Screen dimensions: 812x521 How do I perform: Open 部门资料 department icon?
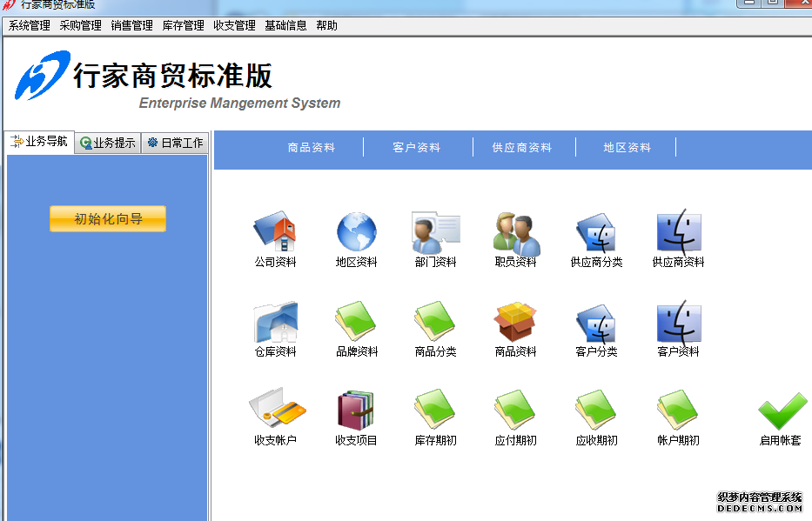(x=435, y=233)
